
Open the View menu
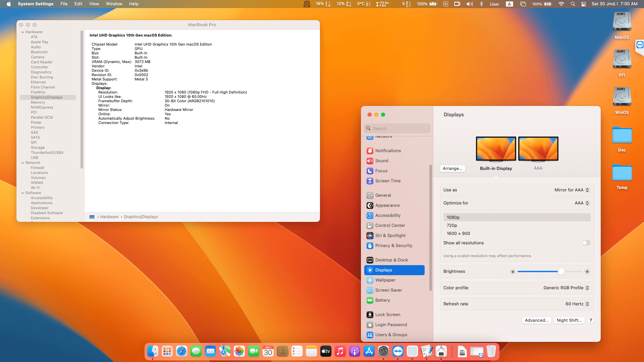click(94, 4)
